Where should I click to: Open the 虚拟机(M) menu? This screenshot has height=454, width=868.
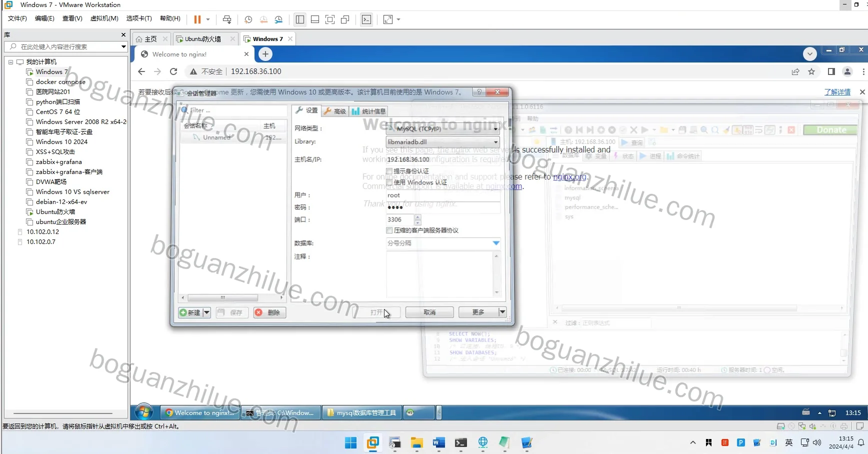[x=104, y=18]
